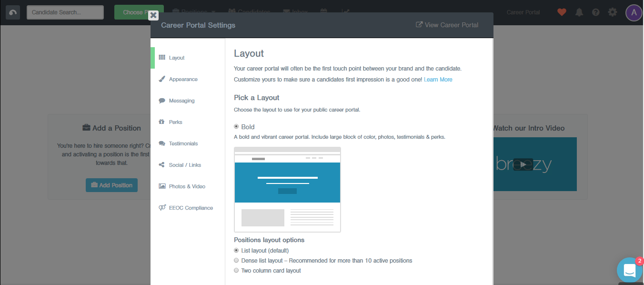Image resolution: width=644 pixels, height=285 pixels.
Task: Close the Career Portal Settings dialog
Action: [153, 15]
